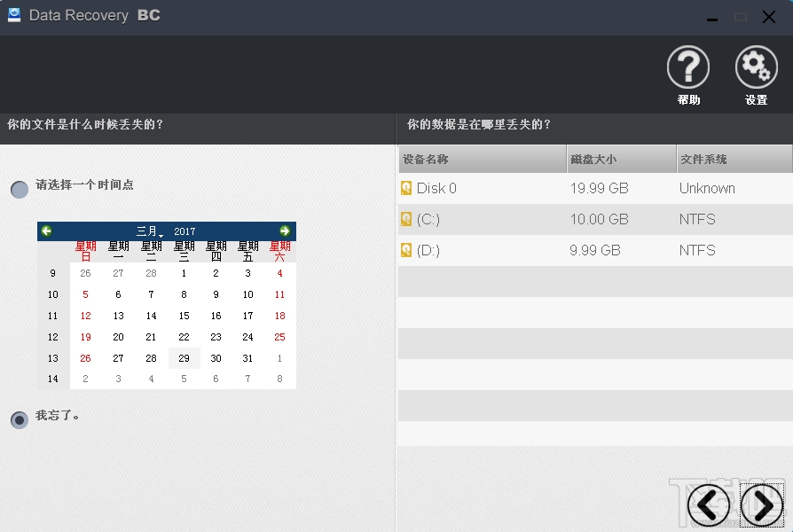This screenshot has height=532, width=793.
Task: Select April 8 greyed date
Action: point(279,379)
